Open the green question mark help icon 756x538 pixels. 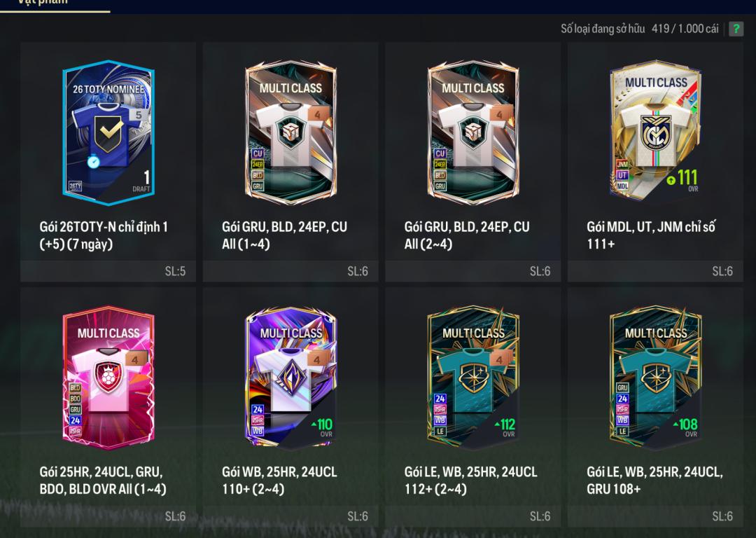coord(736,29)
